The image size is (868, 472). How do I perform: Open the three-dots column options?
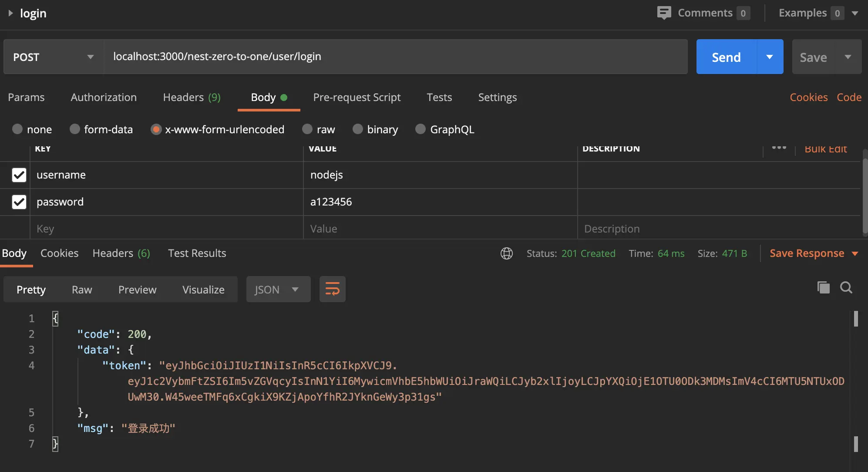point(779,148)
